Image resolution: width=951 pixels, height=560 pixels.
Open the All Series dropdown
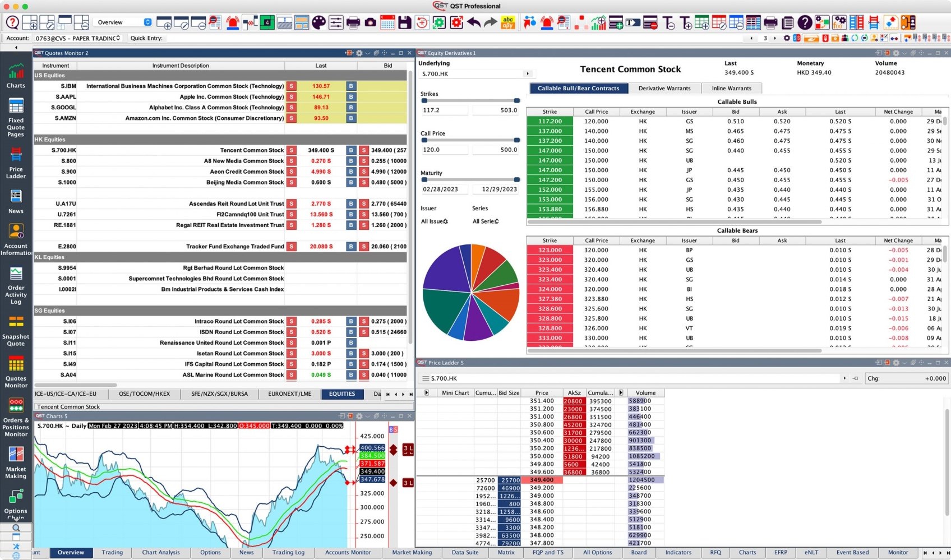(x=486, y=221)
